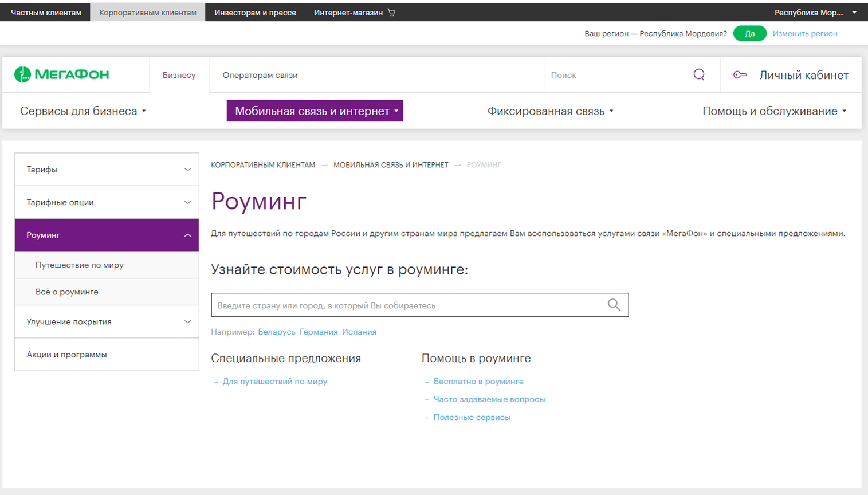868x495 pixels.
Task: Click the key icon beside Личный кабинет
Action: click(740, 74)
